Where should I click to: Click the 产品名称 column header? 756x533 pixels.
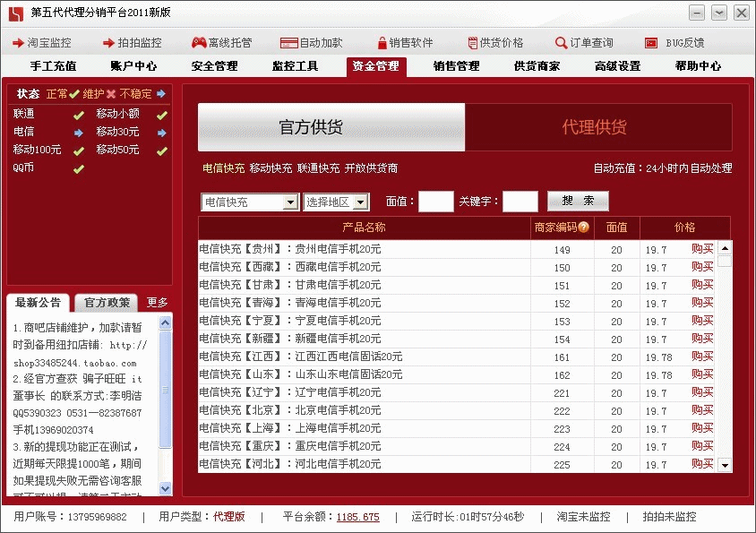[x=364, y=228]
